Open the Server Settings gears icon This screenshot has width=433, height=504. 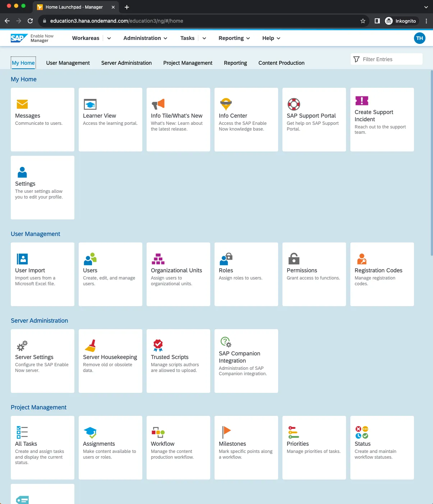pyautogui.click(x=22, y=346)
